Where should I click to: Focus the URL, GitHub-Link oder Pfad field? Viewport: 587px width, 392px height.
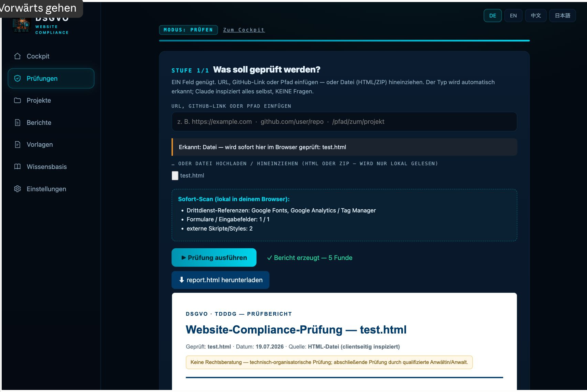click(344, 121)
